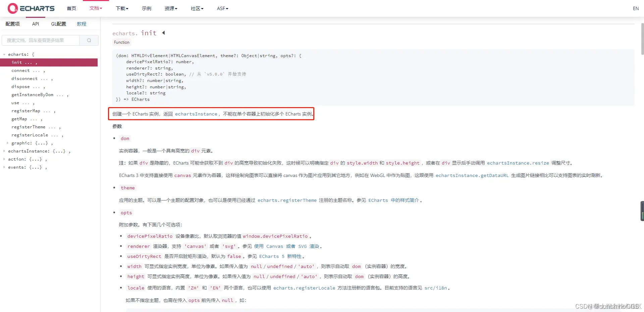Switch to the 配置项 tab
Viewport: 644px width, 312px height.
(13, 24)
